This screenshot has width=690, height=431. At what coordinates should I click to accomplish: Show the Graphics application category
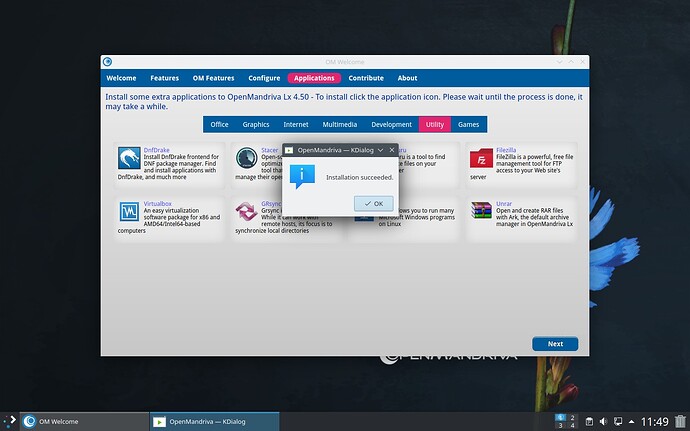coord(256,125)
